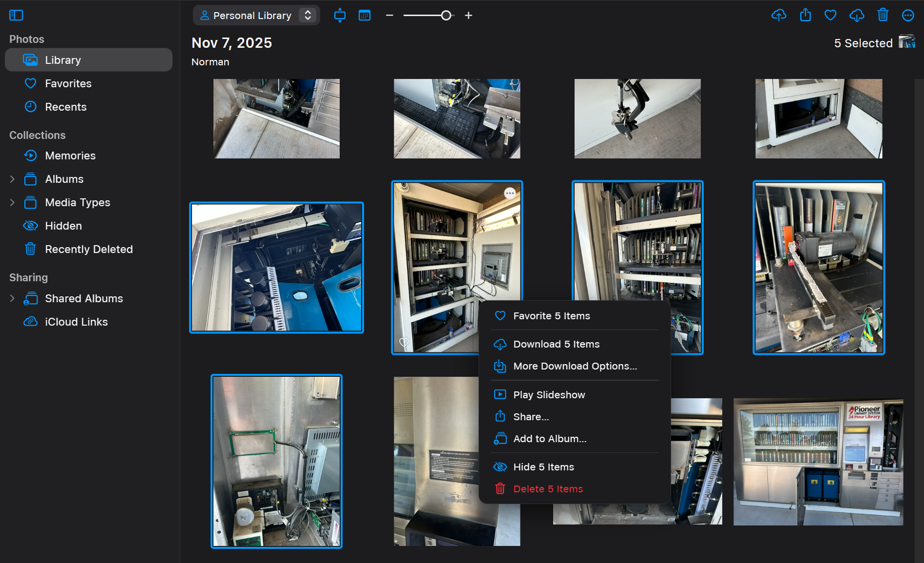Select the Pioneer Library kiosk photo
This screenshot has width=924, height=563.
(818, 462)
